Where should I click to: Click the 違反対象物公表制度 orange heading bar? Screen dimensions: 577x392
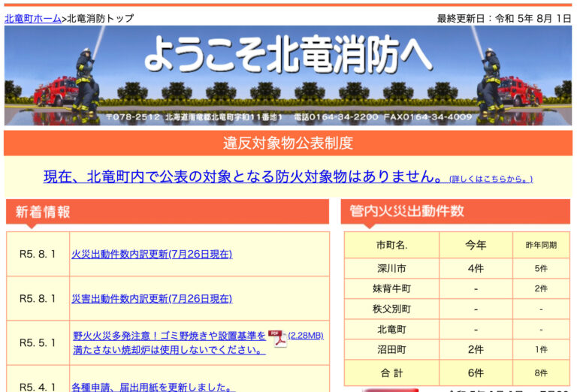(288, 143)
